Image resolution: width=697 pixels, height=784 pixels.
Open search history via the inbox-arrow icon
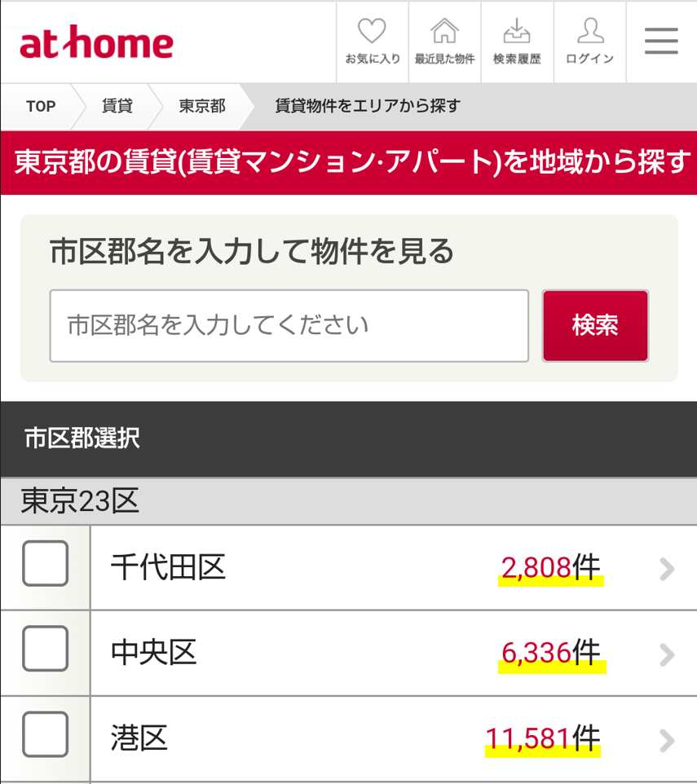tap(517, 42)
